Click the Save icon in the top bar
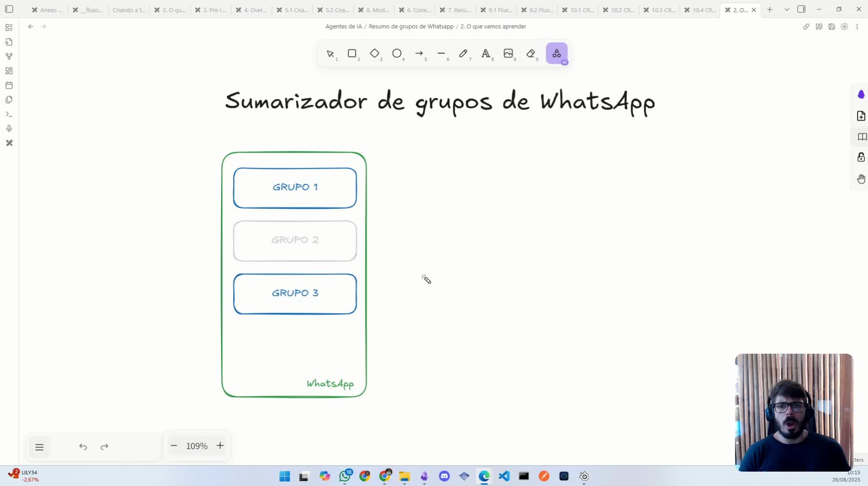 (x=832, y=27)
